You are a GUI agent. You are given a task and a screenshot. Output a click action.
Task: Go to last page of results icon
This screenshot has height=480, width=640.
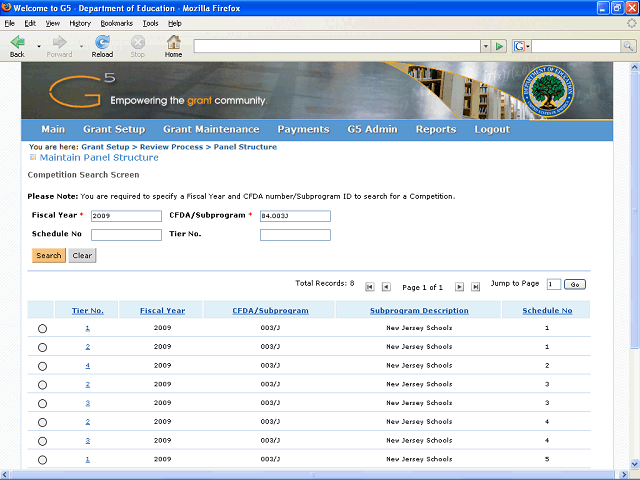pyautogui.click(x=476, y=287)
